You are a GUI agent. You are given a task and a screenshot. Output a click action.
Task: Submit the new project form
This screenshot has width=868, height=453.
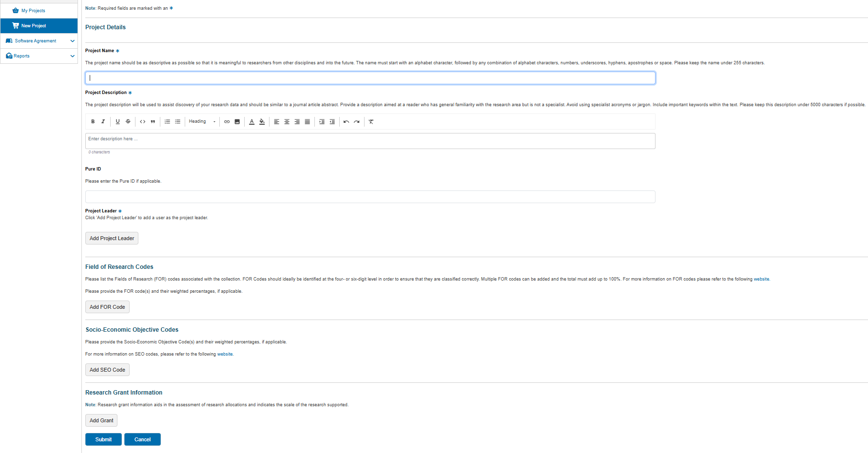click(x=103, y=439)
